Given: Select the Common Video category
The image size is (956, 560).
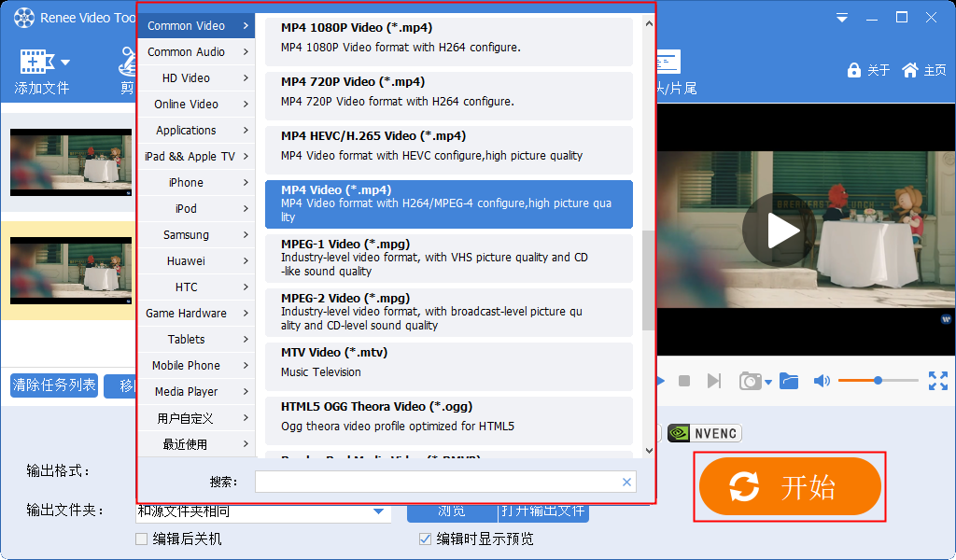Looking at the screenshot, I should point(196,25).
